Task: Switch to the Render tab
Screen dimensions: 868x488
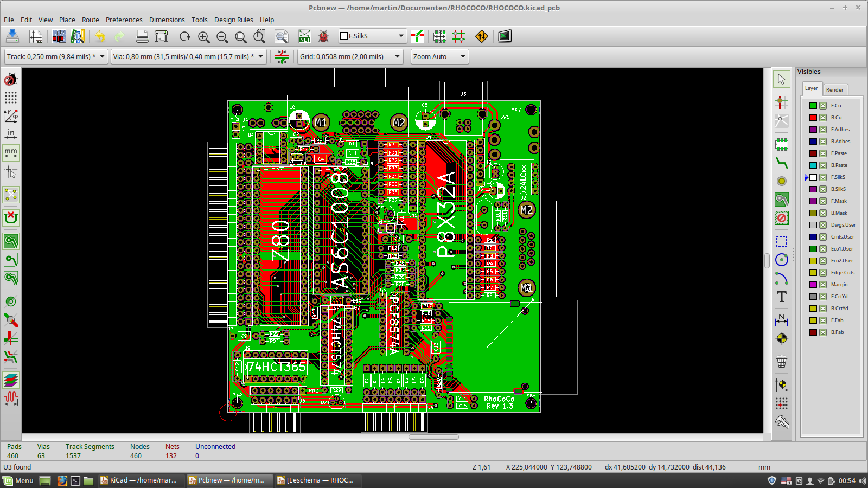Action: click(835, 90)
